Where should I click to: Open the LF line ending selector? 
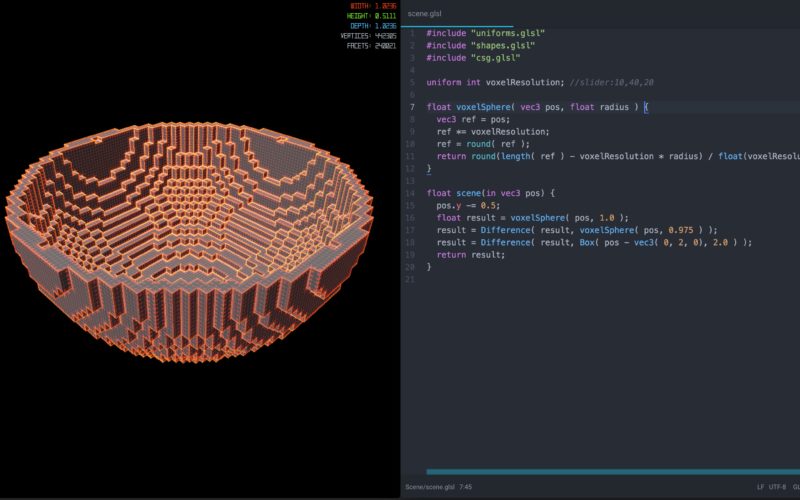(x=760, y=487)
